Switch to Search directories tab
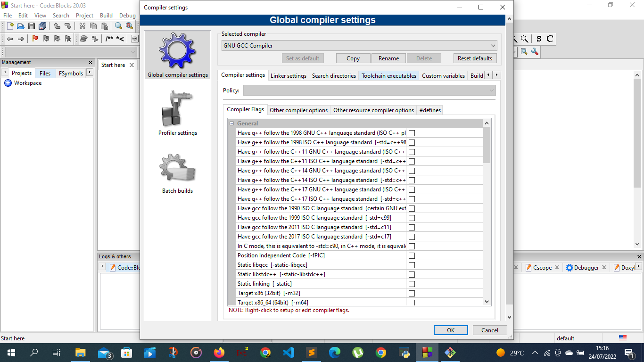644x362 pixels. [334, 75]
